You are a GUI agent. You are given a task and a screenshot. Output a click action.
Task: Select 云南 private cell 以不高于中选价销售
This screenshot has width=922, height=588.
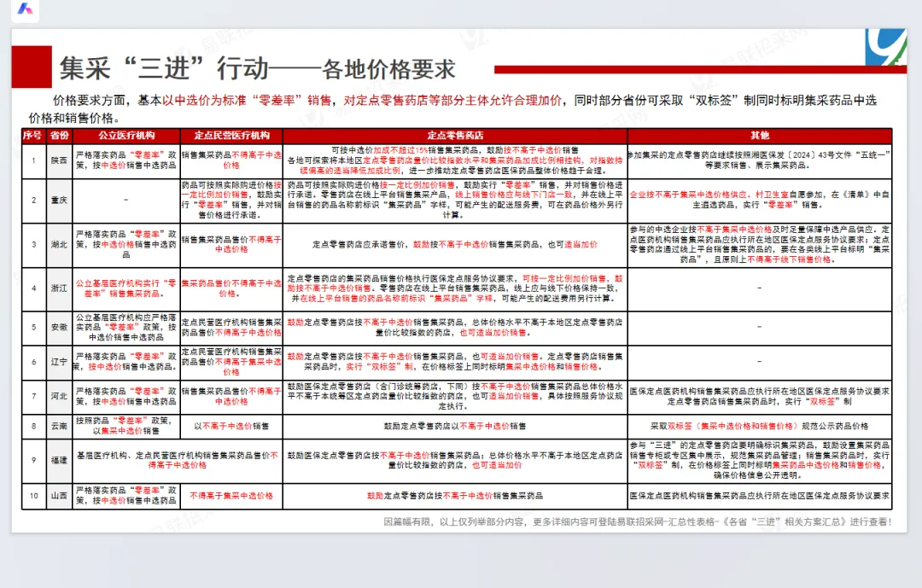click(x=231, y=427)
